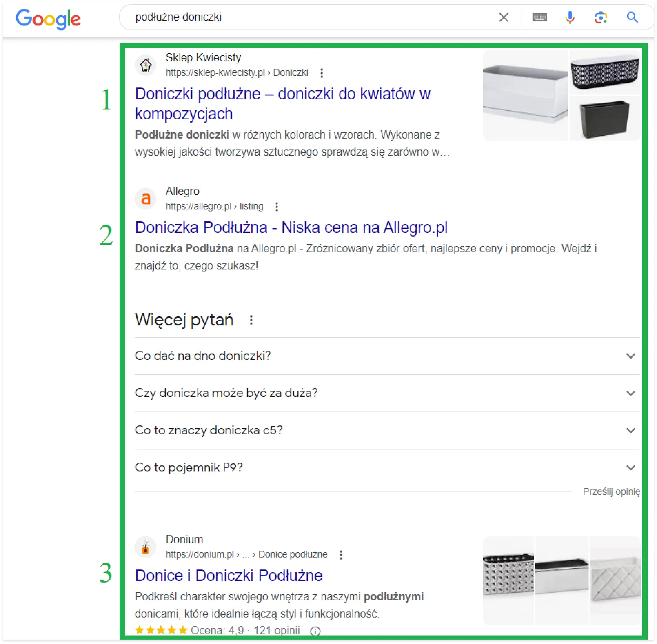Click the Prześlij opinię feedback link
657x644 pixels.
coord(611,492)
